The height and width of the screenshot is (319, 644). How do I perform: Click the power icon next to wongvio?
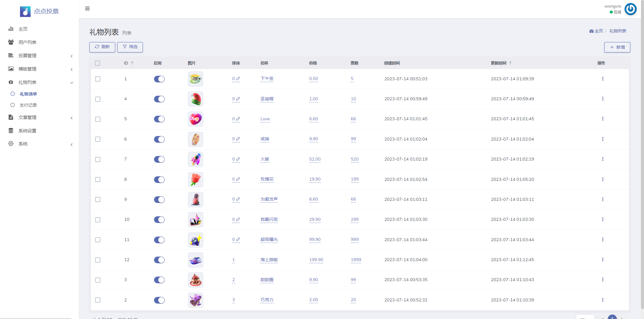[x=631, y=9]
